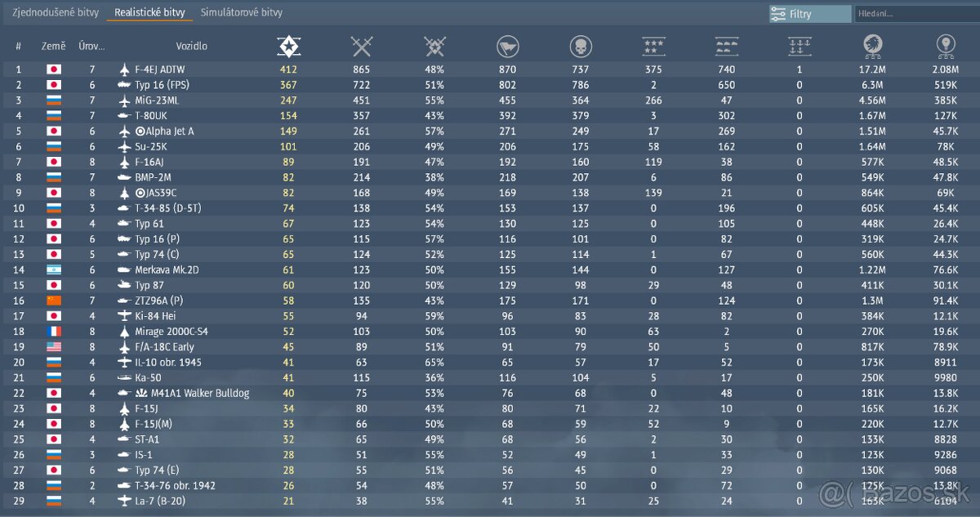Select the Il-10 obr. 1945 vehicle name
The height and width of the screenshot is (517, 980).
point(167,362)
